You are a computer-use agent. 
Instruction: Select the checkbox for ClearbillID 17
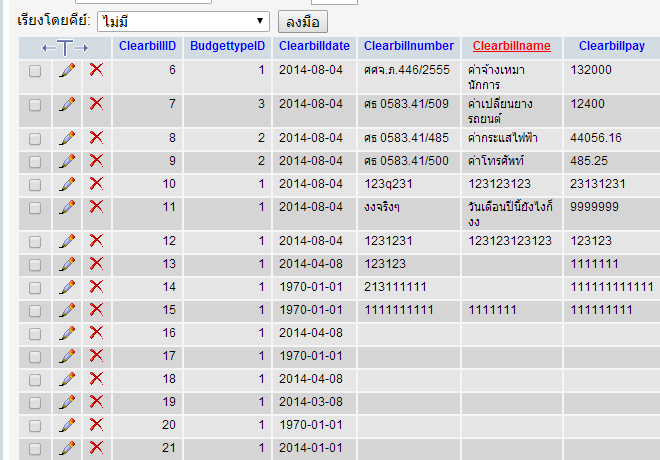pyautogui.click(x=35, y=357)
